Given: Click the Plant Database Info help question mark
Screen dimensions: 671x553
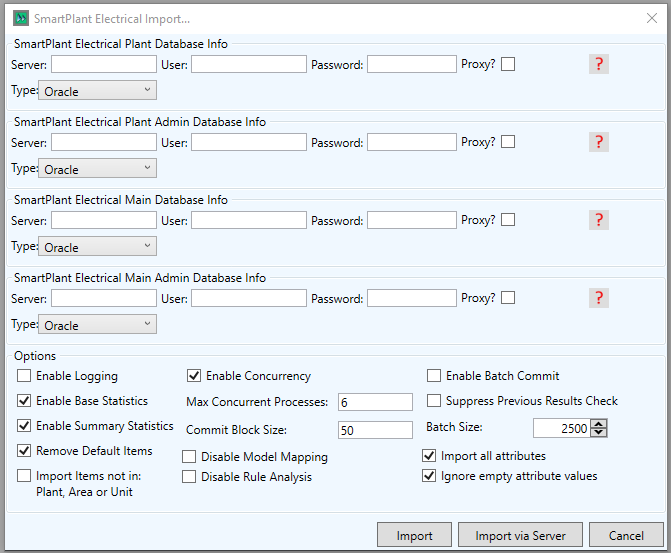Looking at the screenshot, I should tap(599, 64).
